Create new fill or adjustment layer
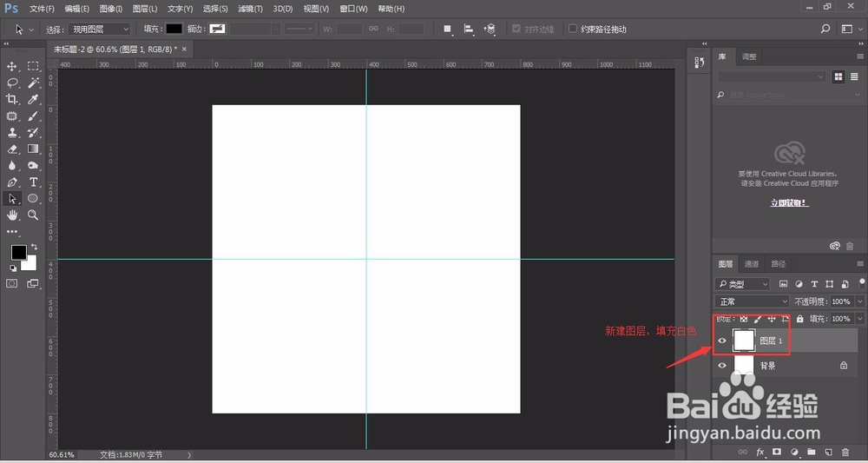 coord(794,452)
